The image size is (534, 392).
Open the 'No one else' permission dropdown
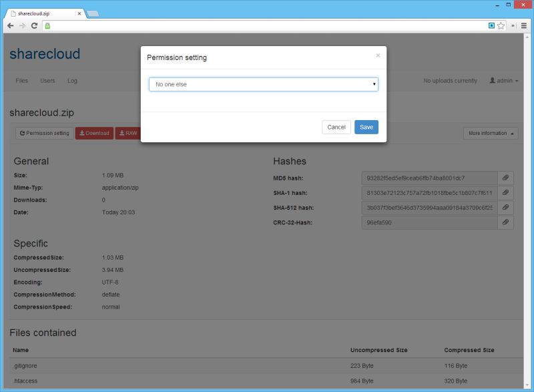point(263,84)
